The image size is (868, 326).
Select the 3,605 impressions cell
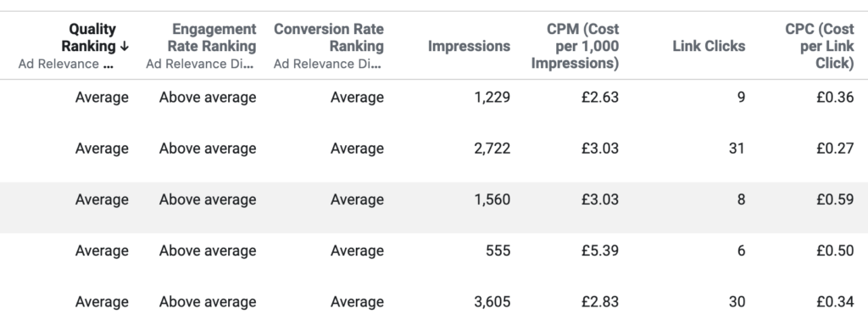(492, 302)
